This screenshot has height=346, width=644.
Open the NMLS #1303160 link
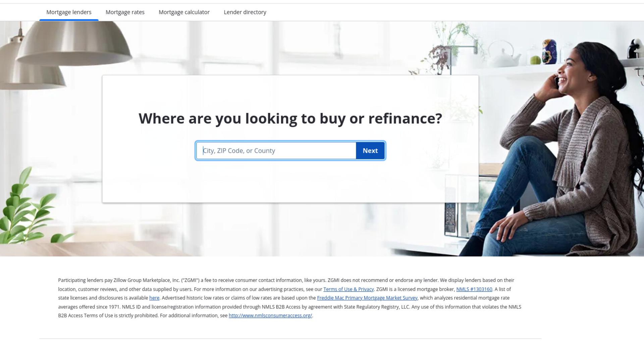(474, 289)
